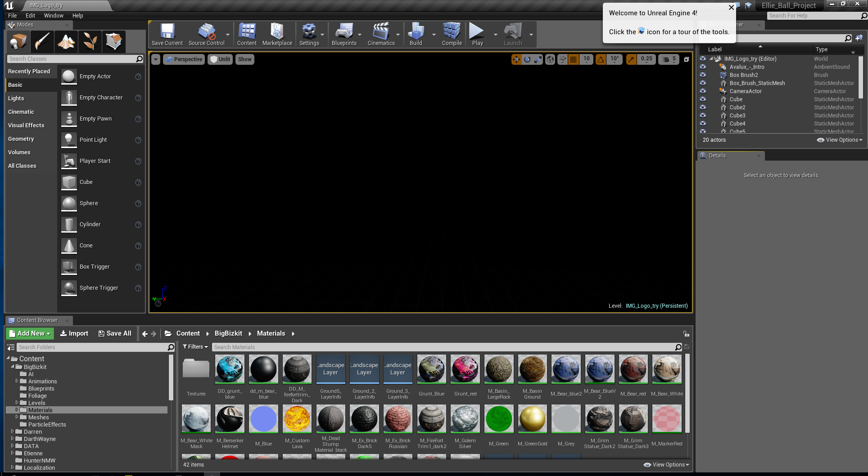This screenshot has width=868, height=476.
Task: Open the Cinematics toolbar icon
Action: click(381, 34)
